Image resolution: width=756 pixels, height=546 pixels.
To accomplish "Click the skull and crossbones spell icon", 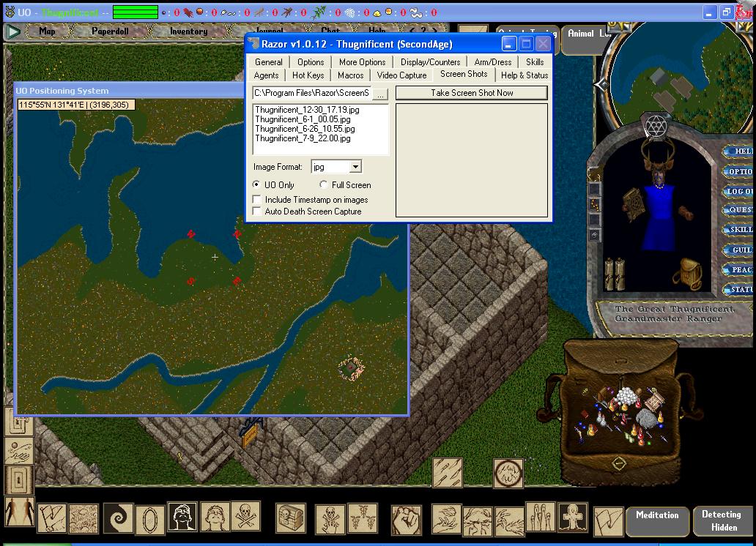I will click(245, 517).
